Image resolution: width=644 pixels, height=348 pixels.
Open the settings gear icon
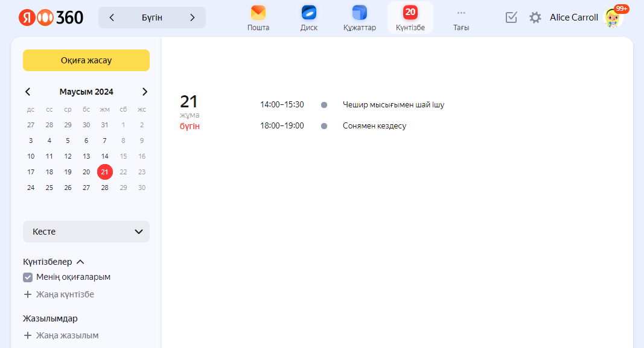[x=535, y=17]
